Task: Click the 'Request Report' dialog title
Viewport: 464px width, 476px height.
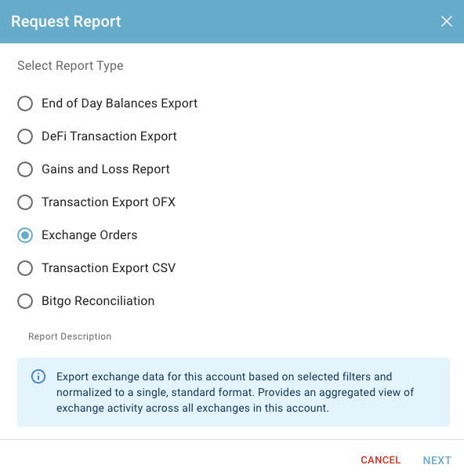Action: click(66, 21)
